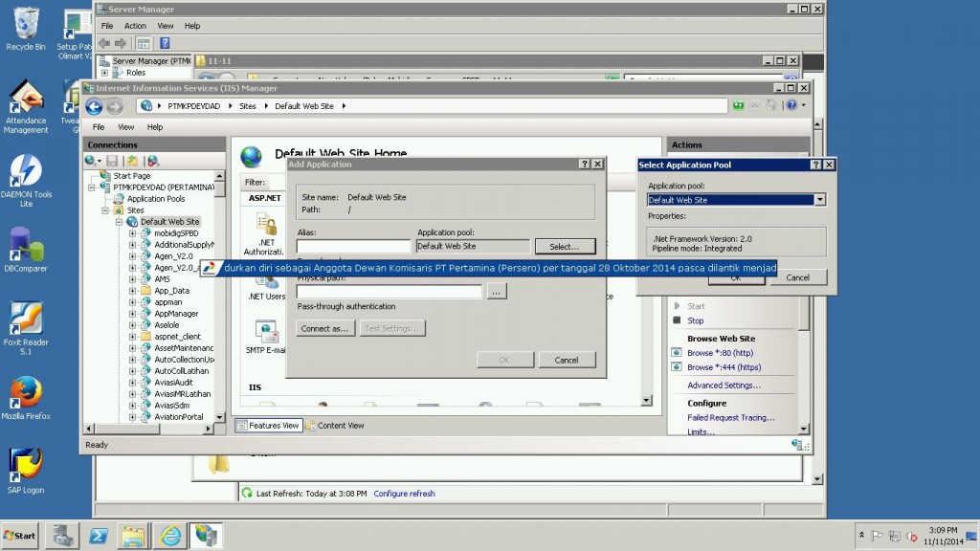Image resolution: width=980 pixels, height=551 pixels.
Task: Expand the mobidigSPBD tree node
Action: 133,233
